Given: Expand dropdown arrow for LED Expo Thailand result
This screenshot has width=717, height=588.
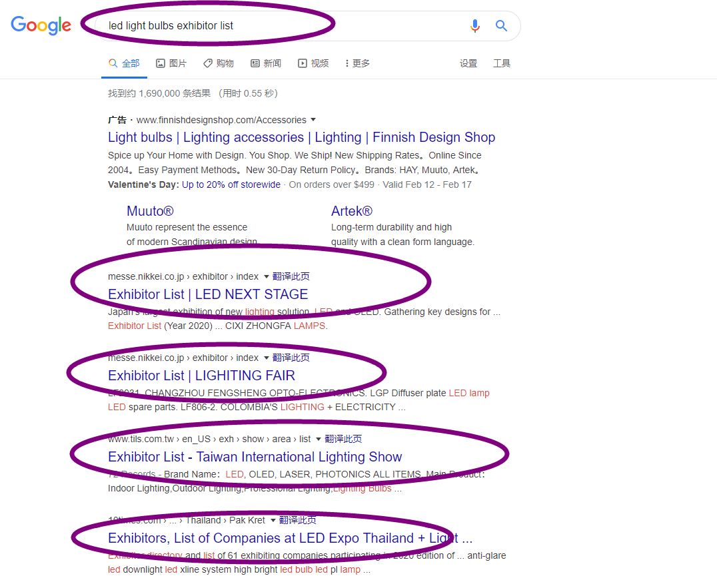Looking at the screenshot, I should (x=273, y=520).
